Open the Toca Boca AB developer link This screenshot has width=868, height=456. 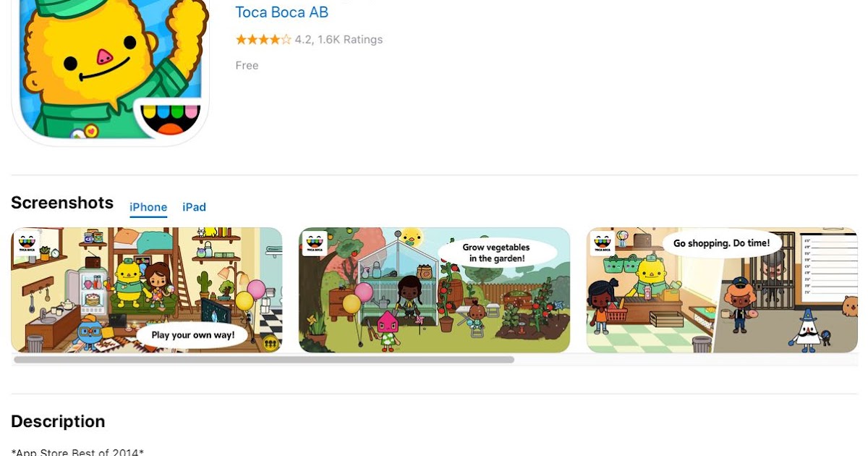pyautogui.click(x=282, y=12)
